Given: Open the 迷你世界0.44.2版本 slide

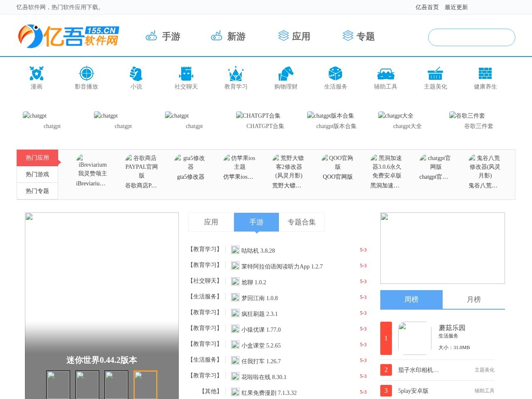Looking at the screenshot, I should (102, 360).
